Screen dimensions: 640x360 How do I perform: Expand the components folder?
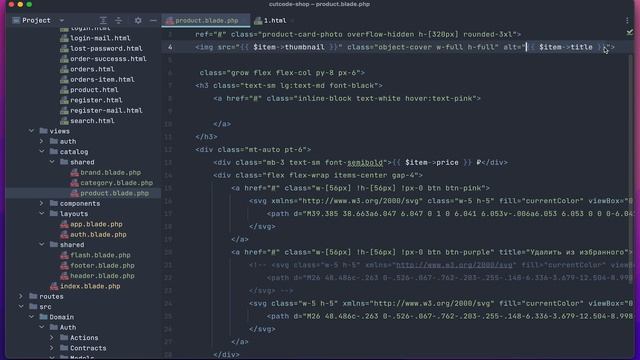pyautogui.click(x=42, y=203)
